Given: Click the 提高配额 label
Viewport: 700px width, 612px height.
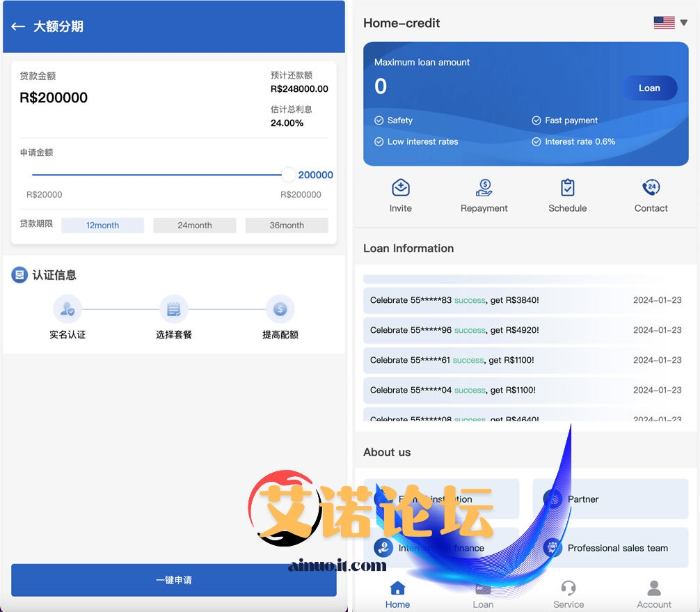Looking at the screenshot, I should click(280, 335).
